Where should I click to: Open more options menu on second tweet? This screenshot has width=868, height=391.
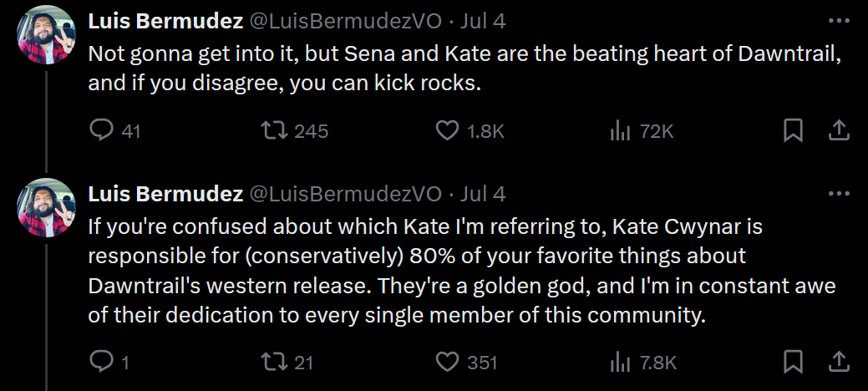838,194
